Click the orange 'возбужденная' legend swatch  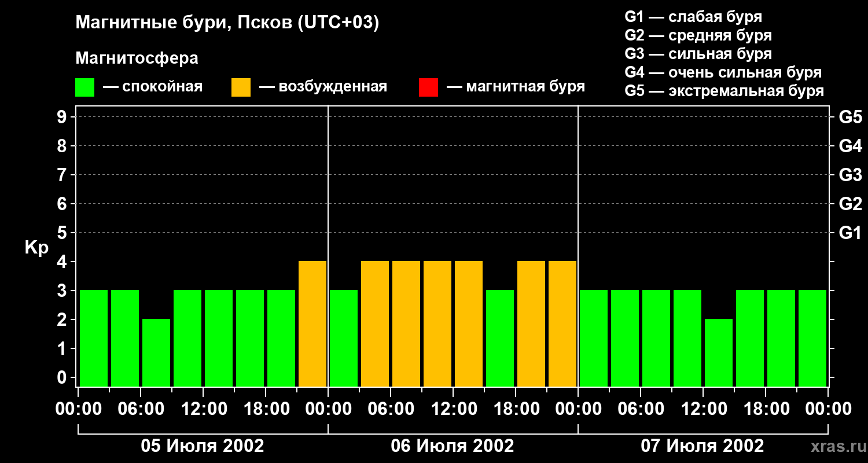(241, 87)
